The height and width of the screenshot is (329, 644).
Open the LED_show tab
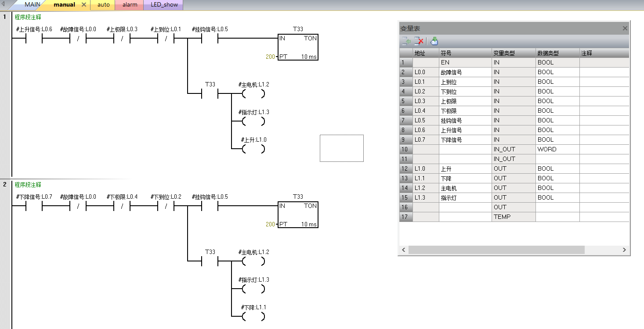(163, 5)
